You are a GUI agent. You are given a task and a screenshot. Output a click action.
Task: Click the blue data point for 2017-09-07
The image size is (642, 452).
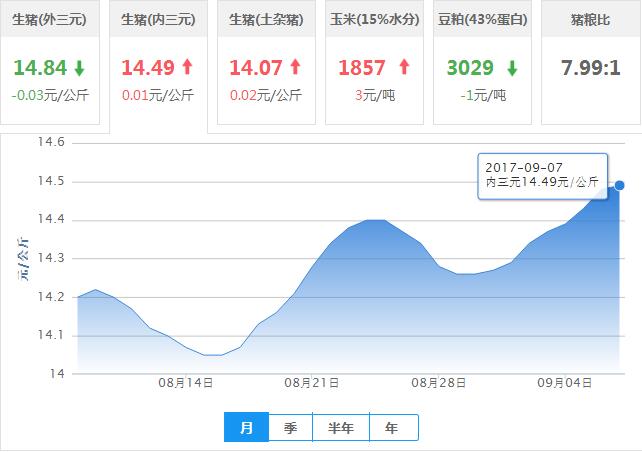tap(619, 185)
